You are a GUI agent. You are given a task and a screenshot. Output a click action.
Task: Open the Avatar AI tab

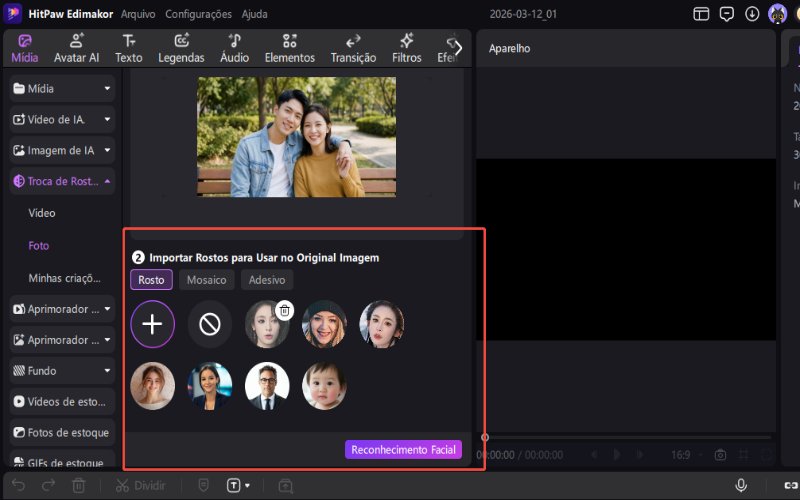(77, 48)
